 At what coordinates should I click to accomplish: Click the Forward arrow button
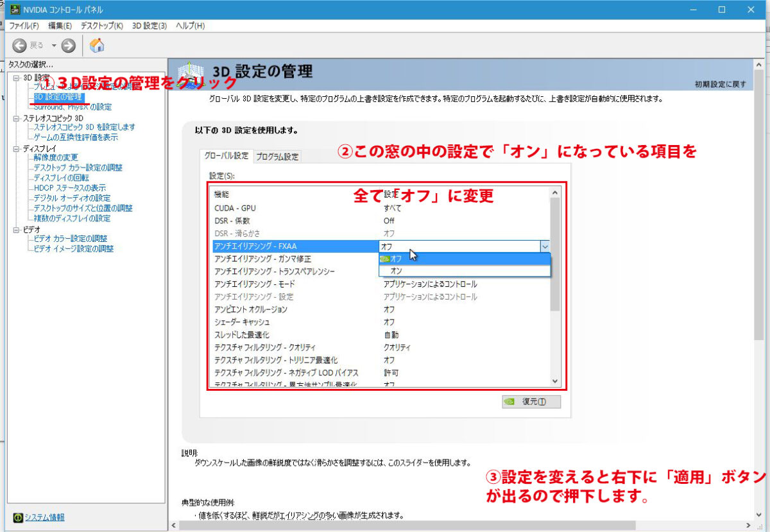pos(69,45)
